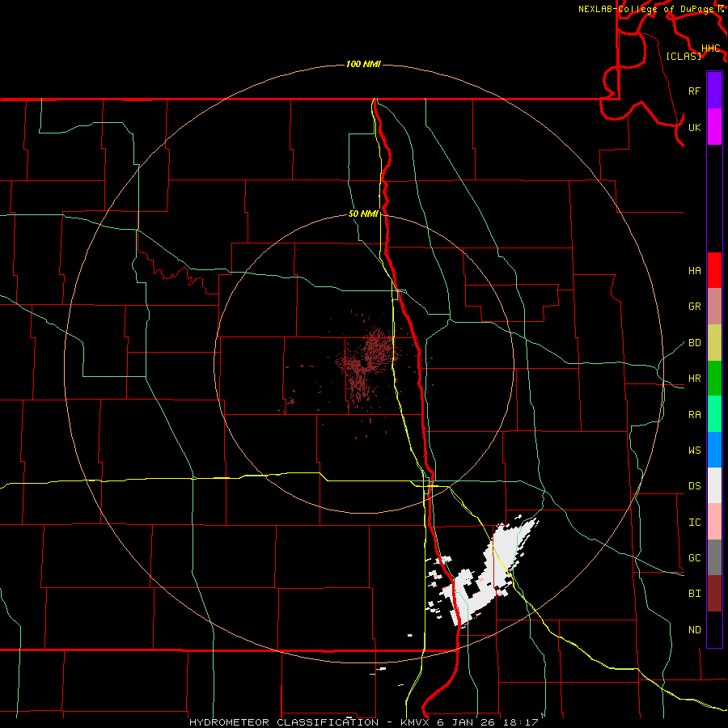Screen dimensions: 728x728
Task: Click the Hydrometeor Classification KMVX caption
Action: click(363, 722)
